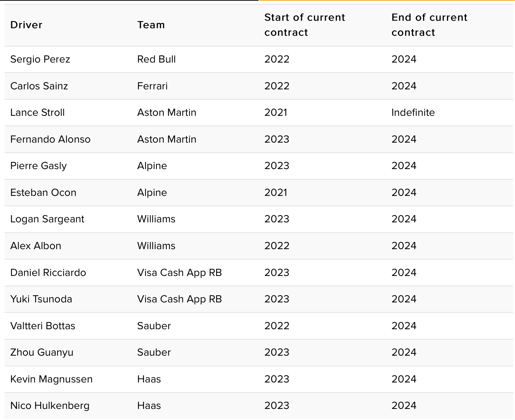Click the Sergio Perez driver cell
The image size is (515, 420).
point(40,59)
